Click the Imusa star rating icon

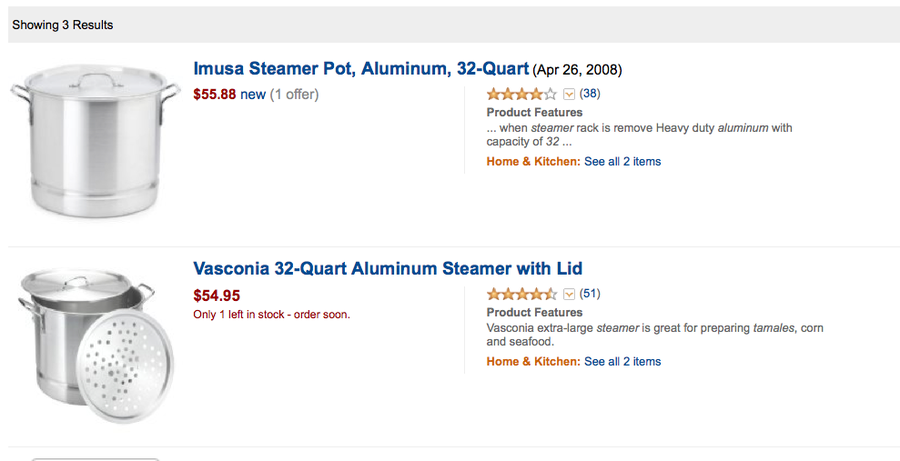tap(521, 94)
